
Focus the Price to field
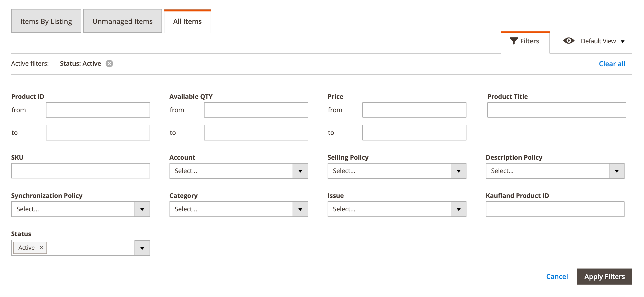414,133
